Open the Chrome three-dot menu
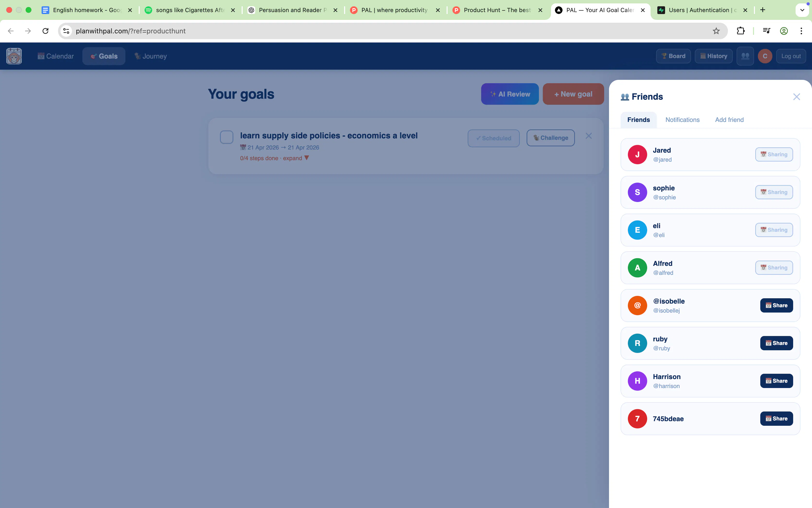 801,31
